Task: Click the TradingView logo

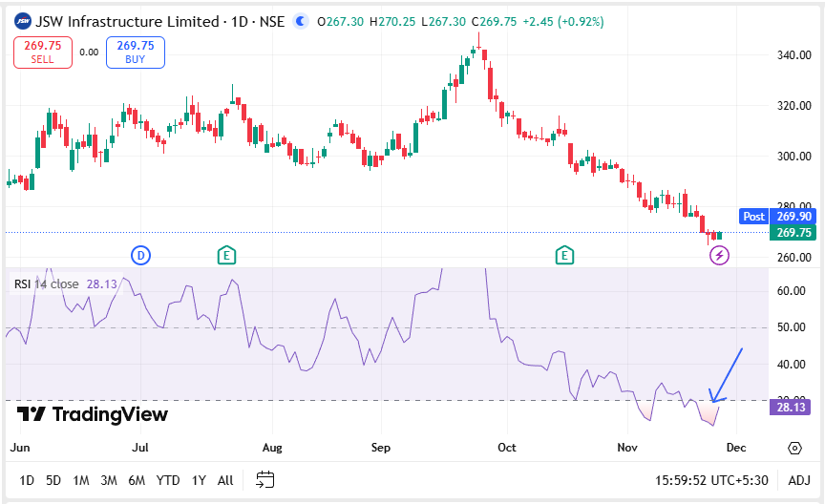Action: click(93, 414)
